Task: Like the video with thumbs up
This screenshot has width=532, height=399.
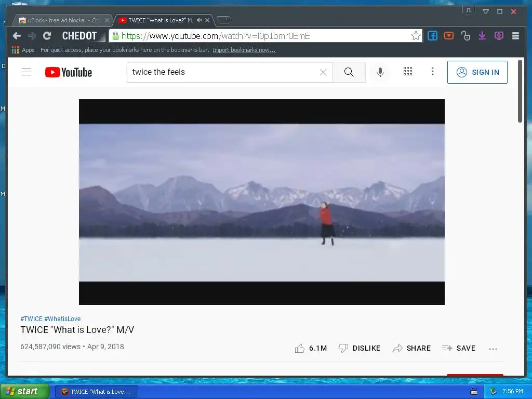Action: (311, 349)
